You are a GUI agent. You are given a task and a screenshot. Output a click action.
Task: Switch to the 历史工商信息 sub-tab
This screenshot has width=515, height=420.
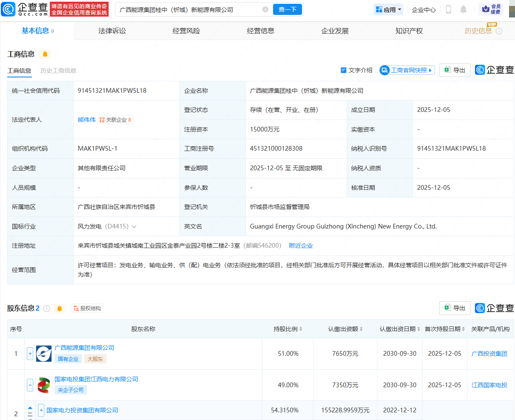tap(58, 71)
